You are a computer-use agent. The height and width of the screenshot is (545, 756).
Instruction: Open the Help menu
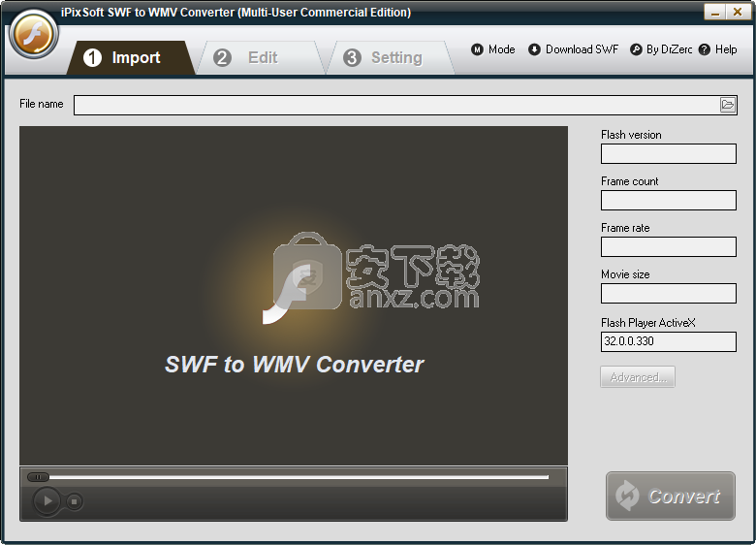718,49
